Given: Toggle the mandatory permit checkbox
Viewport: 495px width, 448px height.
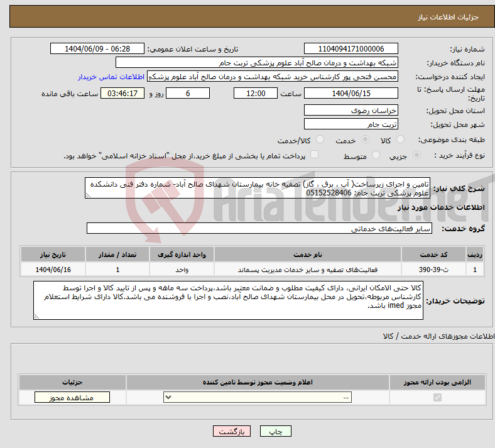Looking at the screenshot, I should tap(437, 398).
